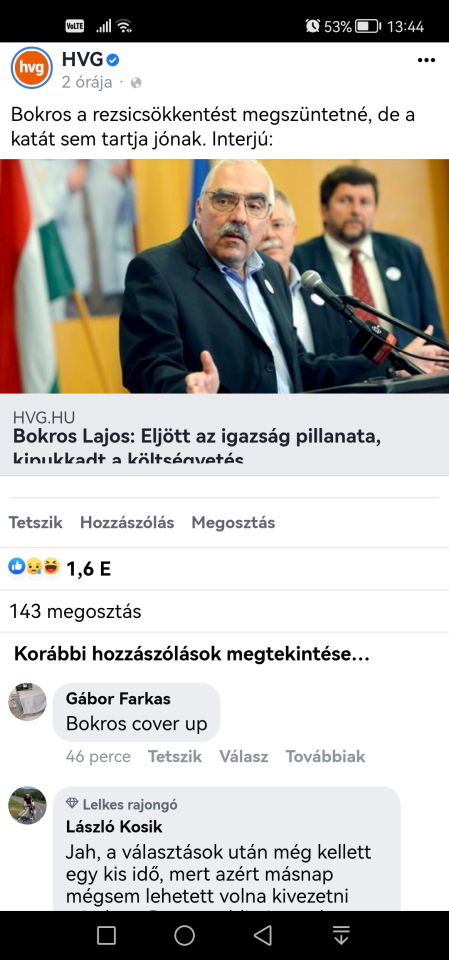The height and width of the screenshot is (960, 449).
Task: Expand Továbbiak options under Gábor Farkas's comment
Action: click(325, 756)
